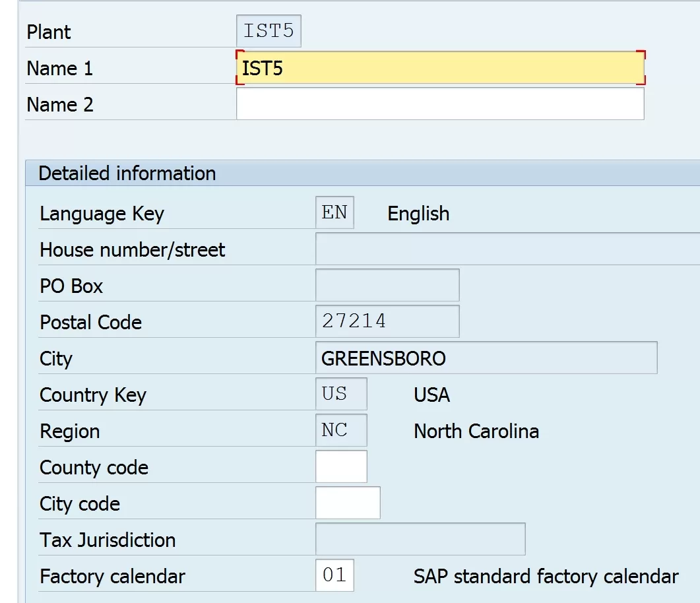Click the Country Key field US
The image size is (700, 603).
click(x=342, y=394)
